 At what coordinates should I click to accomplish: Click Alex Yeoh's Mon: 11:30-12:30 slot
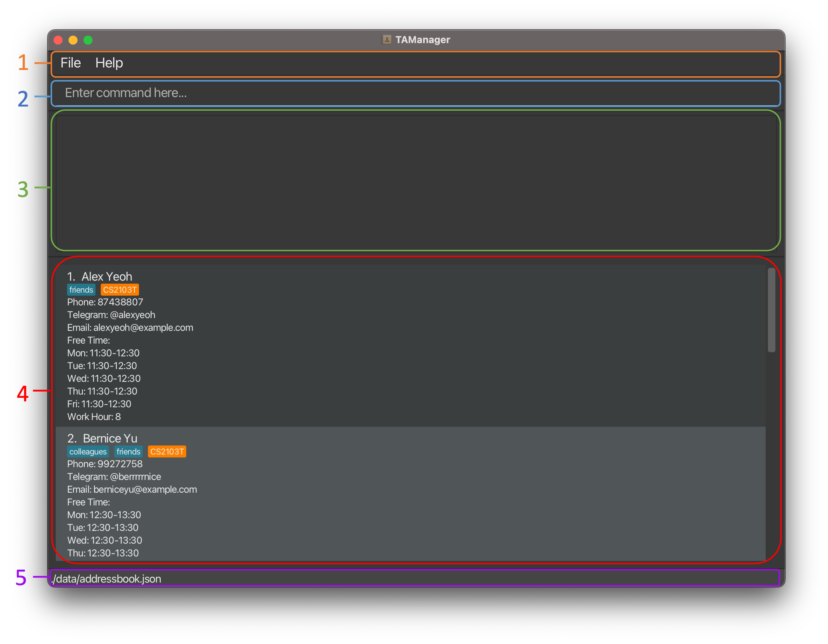point(103,353)
